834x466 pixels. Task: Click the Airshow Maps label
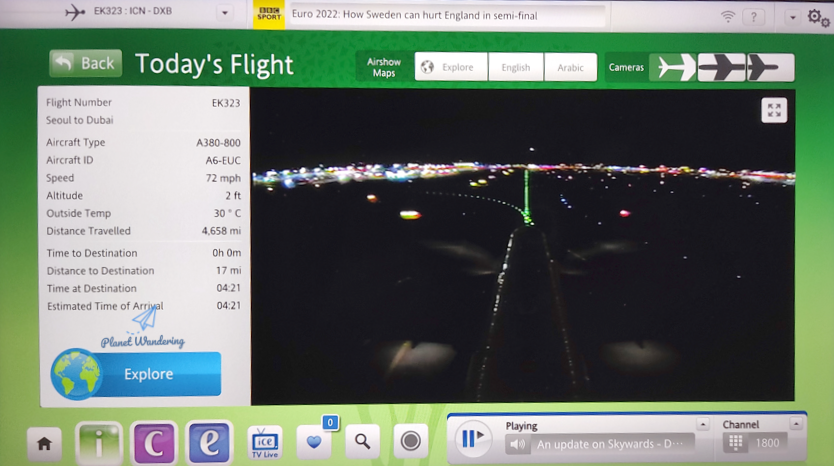(383, 68)
